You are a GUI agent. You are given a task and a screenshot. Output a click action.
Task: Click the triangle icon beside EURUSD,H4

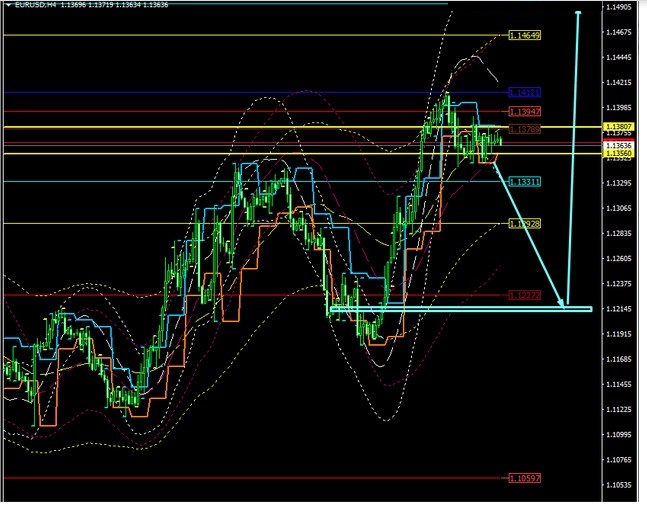click(x=7, y=5)
